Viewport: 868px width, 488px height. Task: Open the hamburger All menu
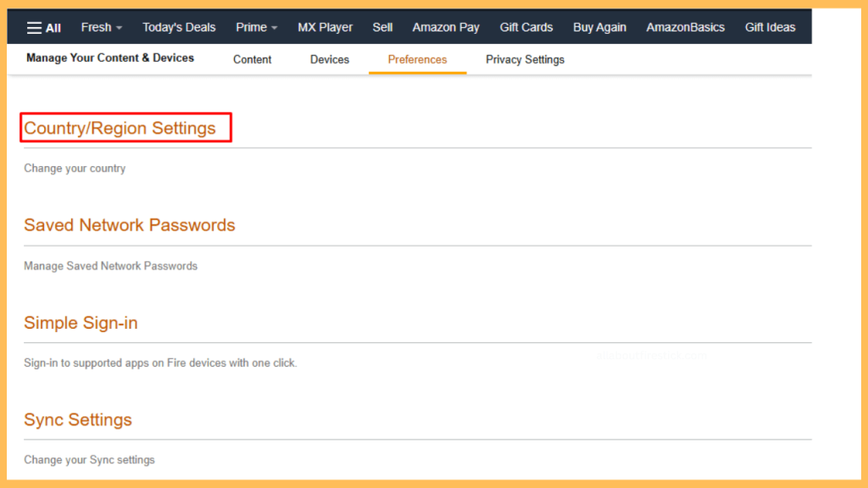[x=44, y=27]
